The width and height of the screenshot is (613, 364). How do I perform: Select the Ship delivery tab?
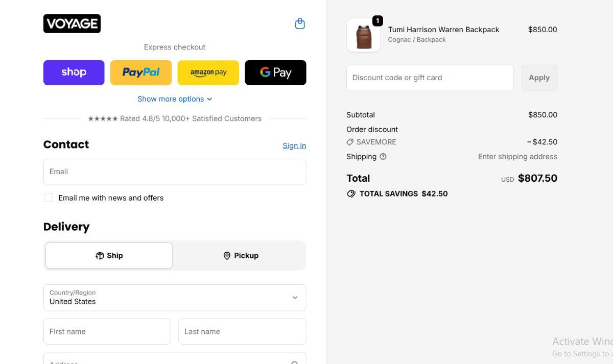(x=109, y=255)
